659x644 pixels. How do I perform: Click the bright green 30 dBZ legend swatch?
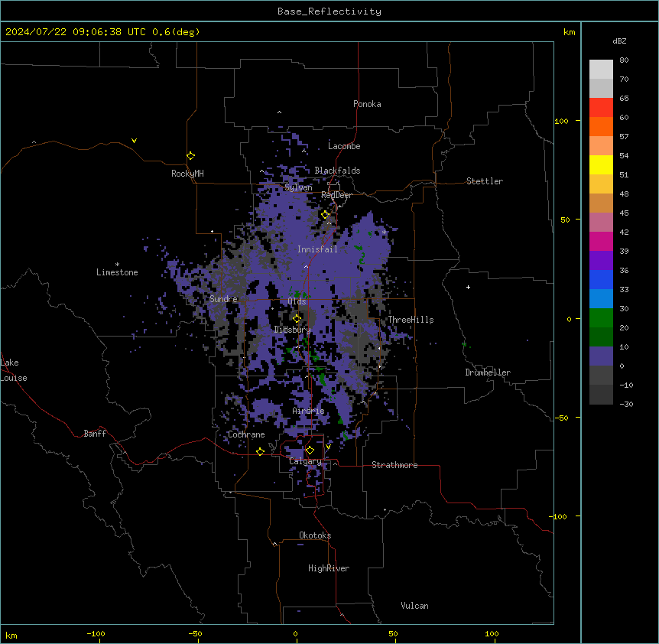coord(601,317)
